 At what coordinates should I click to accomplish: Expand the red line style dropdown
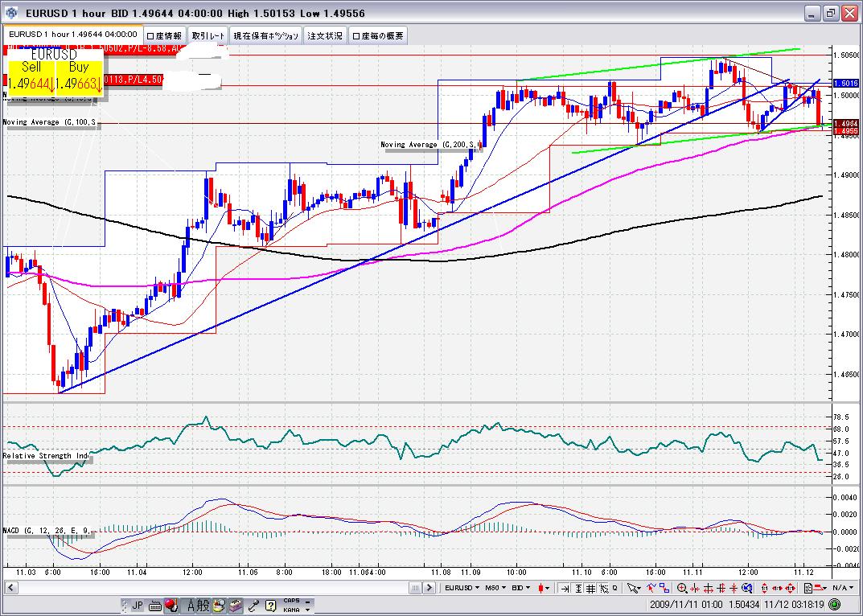(x=824, y=588)
